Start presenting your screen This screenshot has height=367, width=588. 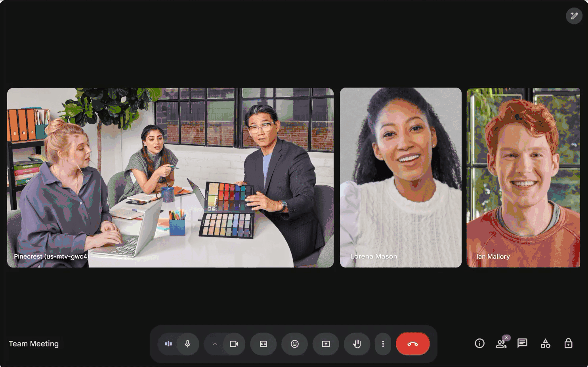(x=326, y=344)
